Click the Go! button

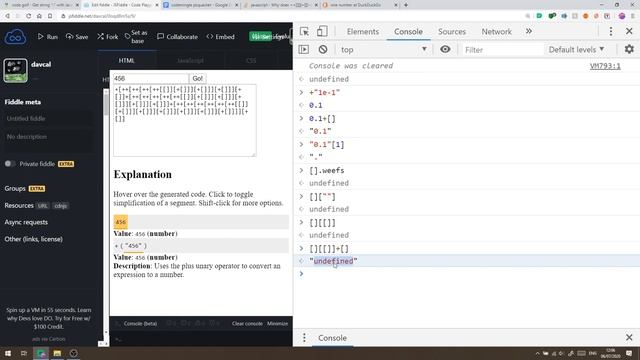click(x=198, y=78)
